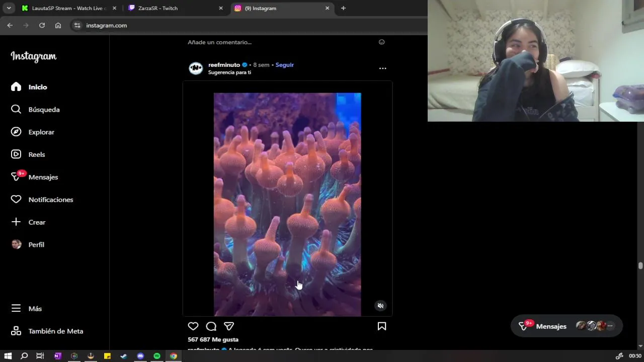Image resolution: width=644 pixels, height=362 pixels.
Task: Open Windows Start menu
Action: [8, 356]
